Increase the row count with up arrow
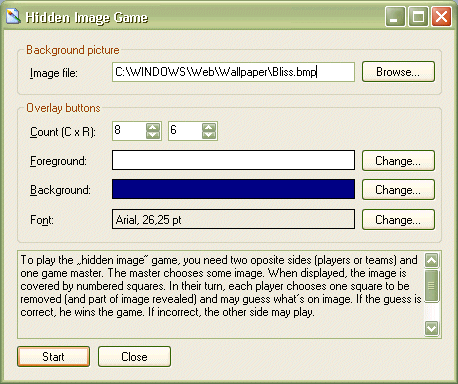 (x=209, y=127)
